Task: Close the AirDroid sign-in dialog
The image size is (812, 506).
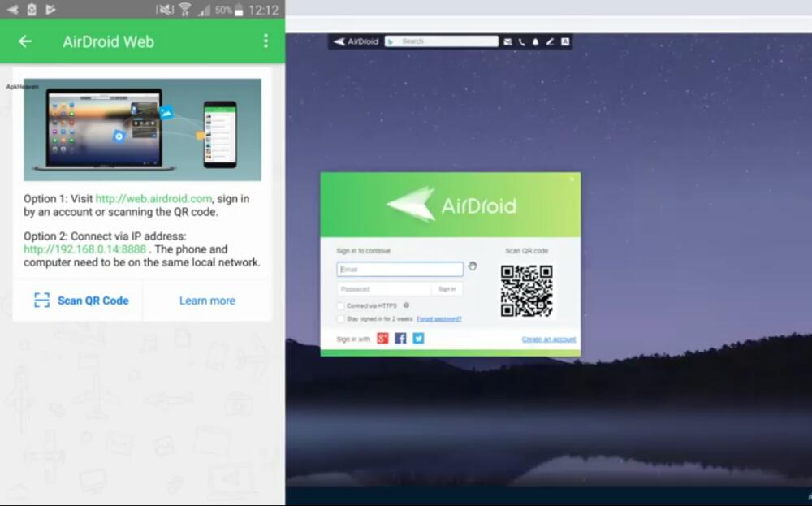Action: point(572,179)
